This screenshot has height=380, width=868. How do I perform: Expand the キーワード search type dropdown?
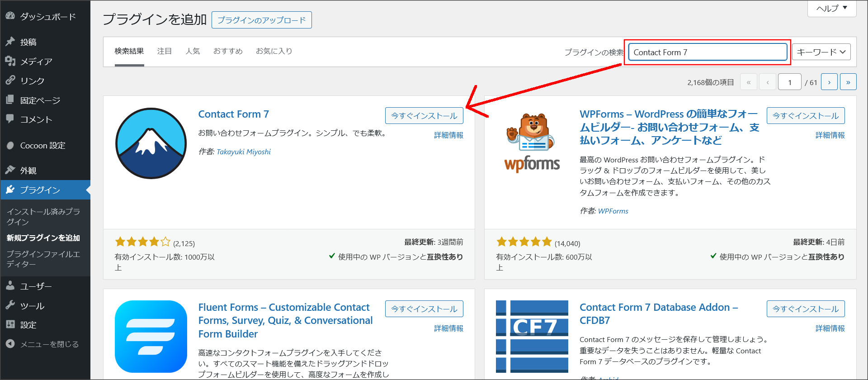coord(821,52)
